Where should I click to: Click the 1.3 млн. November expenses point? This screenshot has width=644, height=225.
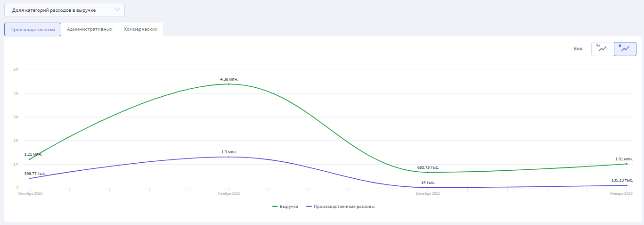tap(229, 157)
